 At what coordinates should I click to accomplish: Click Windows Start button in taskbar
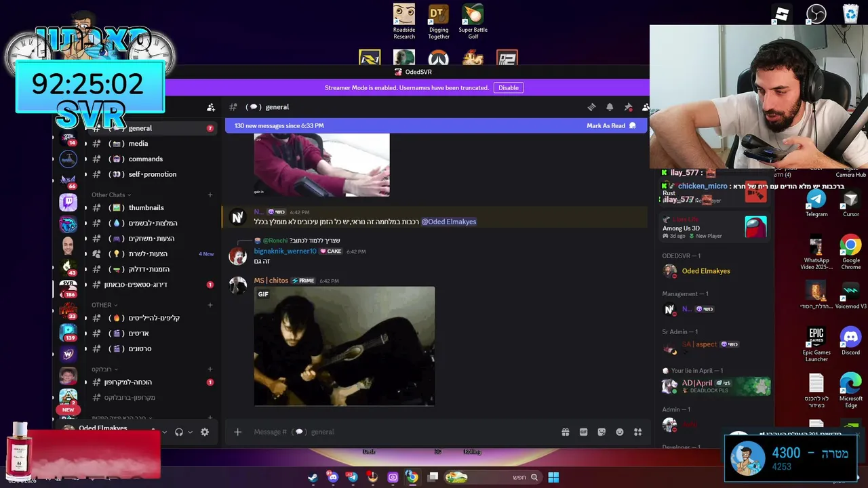pyautogui.click(x=553, y=477)
